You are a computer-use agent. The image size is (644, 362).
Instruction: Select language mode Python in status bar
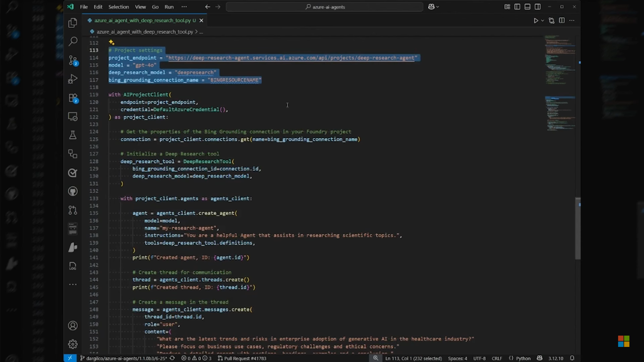[x=520, y=358]
